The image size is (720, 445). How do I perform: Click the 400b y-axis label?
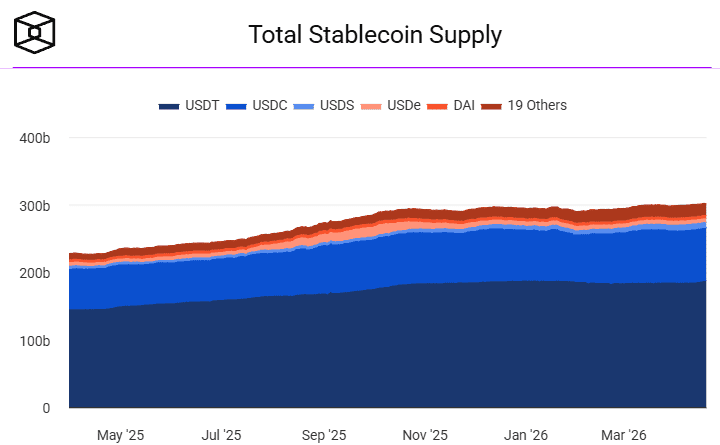pyautogui.click(x=35, y=138)
